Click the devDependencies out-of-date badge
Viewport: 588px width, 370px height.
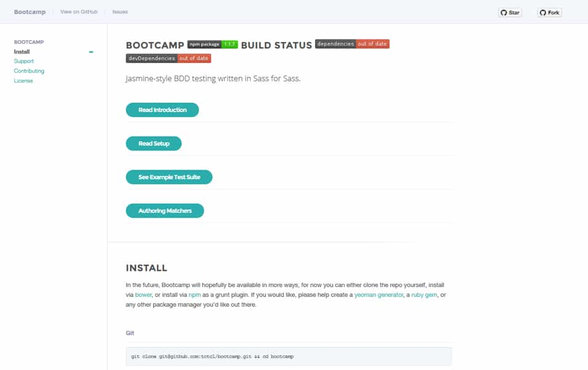coord(168,57)
